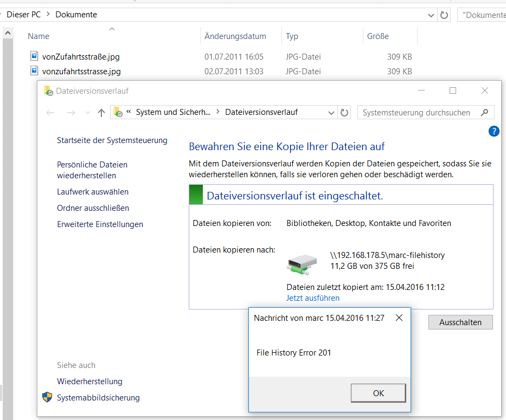Screen dimensions: 506x420
Task: Expand the recent locations dropdown arrow
Action: tap(87, 113)
